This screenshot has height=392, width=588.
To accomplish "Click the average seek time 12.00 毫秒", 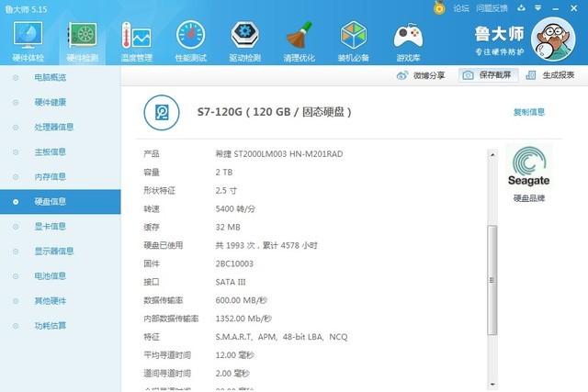I will click(x=235, y=355).
